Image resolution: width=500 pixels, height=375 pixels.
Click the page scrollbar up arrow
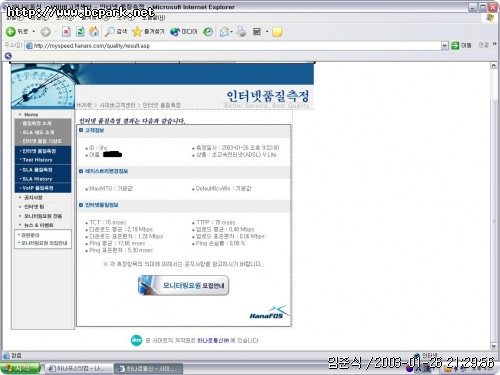[494, 66]
